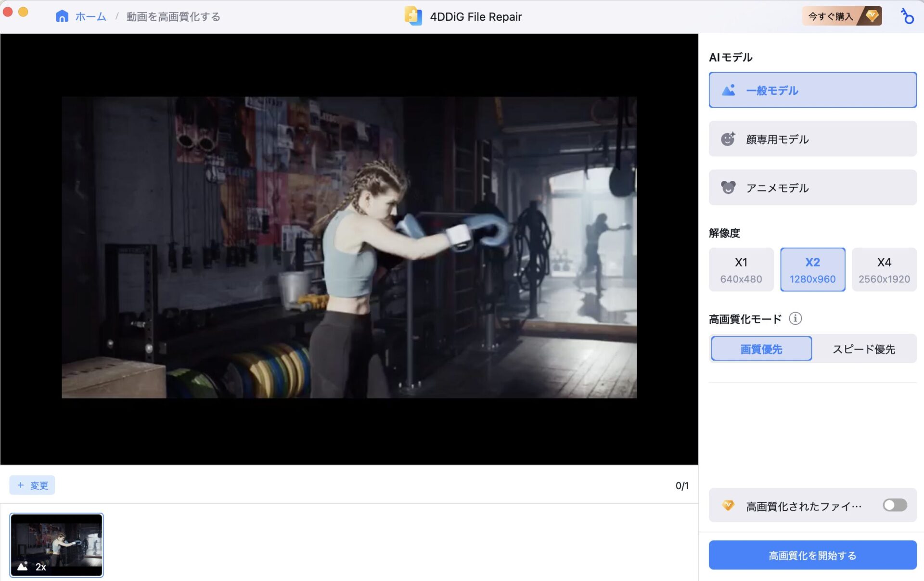Click the 4DDiG File Repair logo icon
The width and height of the screenshot is (924, 581).
[x=413, y=16]
